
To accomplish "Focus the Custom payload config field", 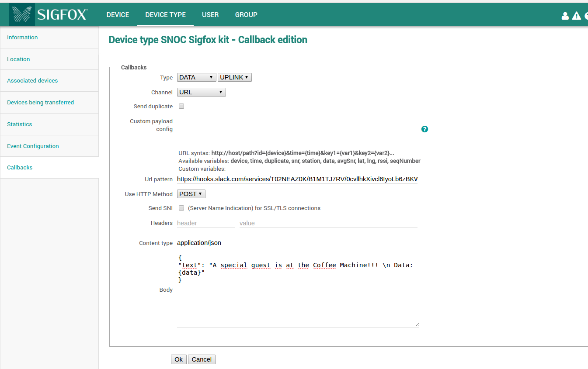I will pos(297,128).
